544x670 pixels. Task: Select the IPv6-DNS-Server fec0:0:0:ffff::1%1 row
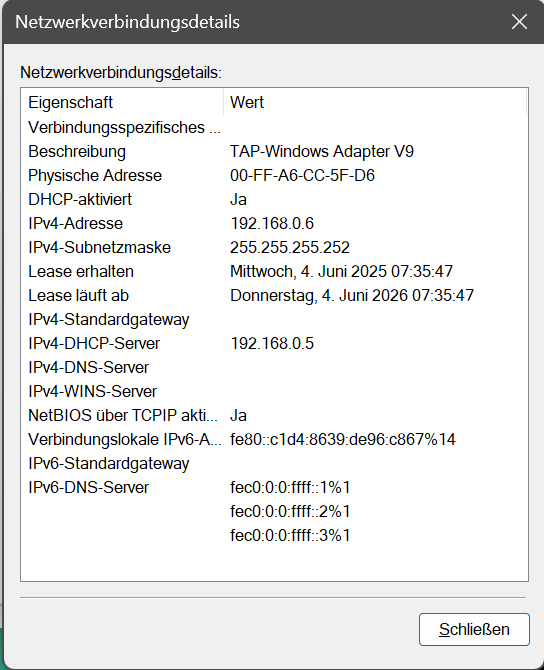point(274,488)
